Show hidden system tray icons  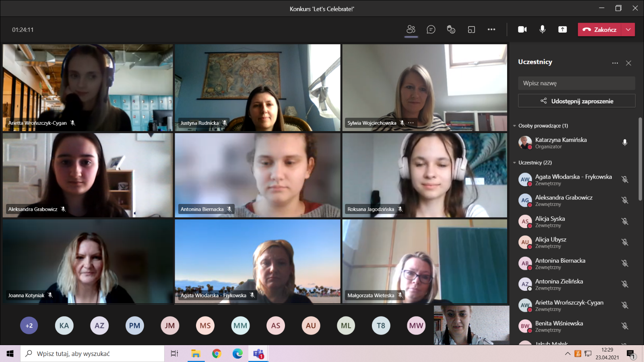[x=568, y=354]
